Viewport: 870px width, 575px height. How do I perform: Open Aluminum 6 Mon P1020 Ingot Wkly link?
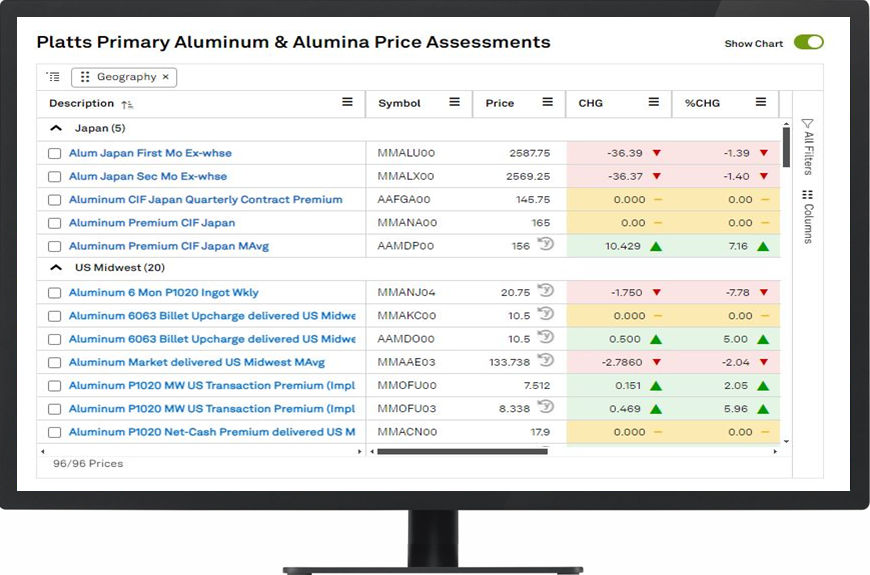tap(164, 292)
